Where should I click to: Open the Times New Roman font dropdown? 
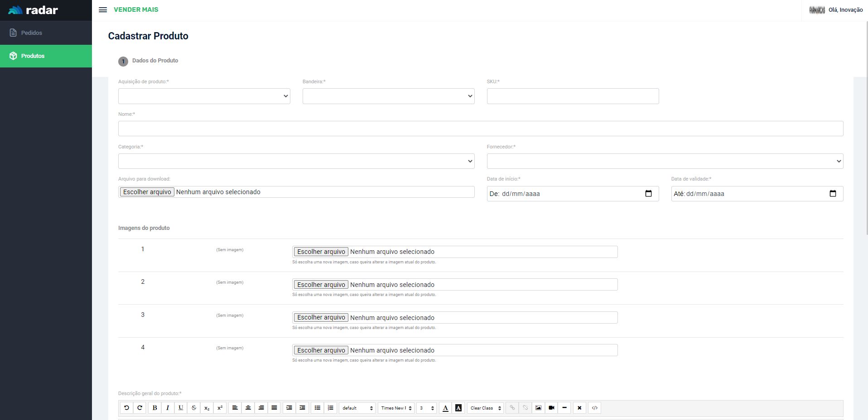coord(396,408)
